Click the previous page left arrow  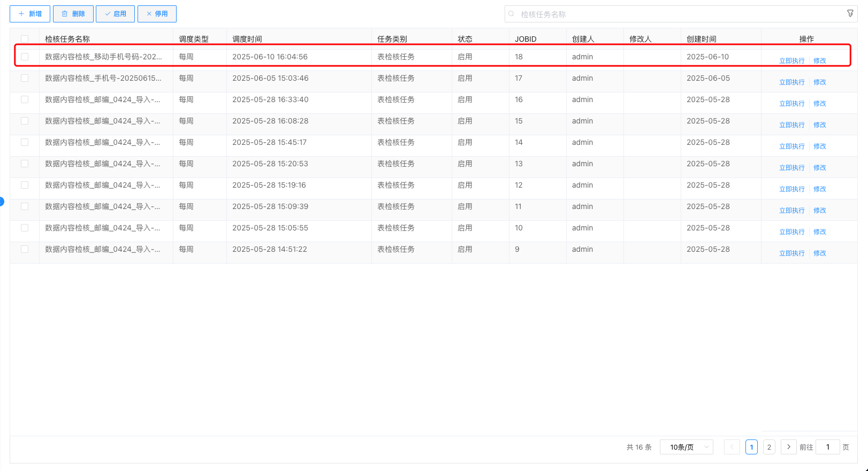[732, 447]
